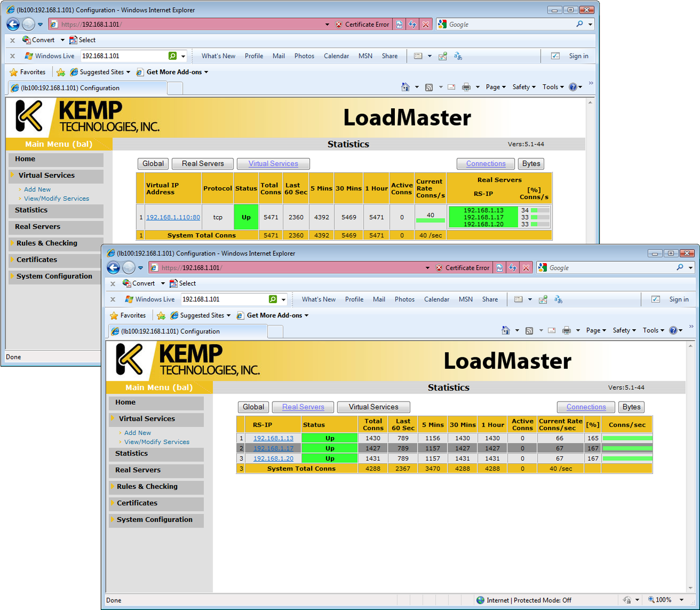
Task: Click Connections button in rear window
Action: tap(486, 164)
